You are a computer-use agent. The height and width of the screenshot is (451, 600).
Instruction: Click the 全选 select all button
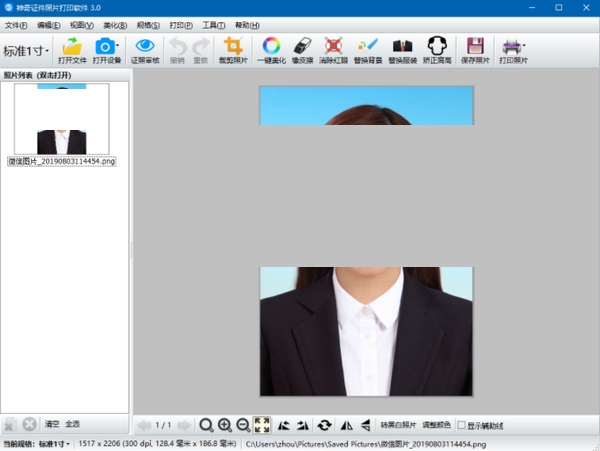coord(73,425)
